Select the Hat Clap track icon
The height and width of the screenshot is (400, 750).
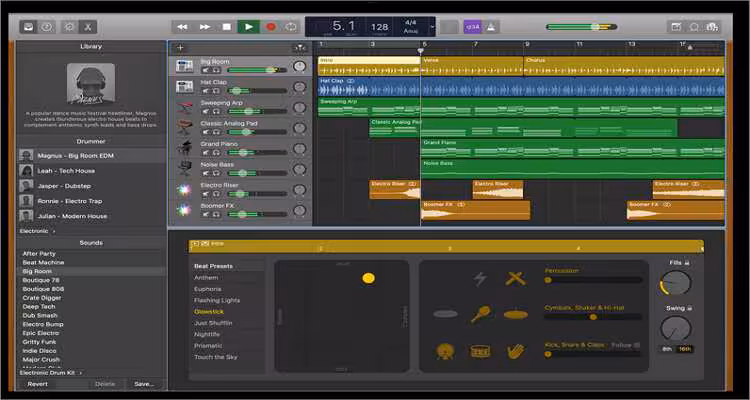click(x=184, y=87)
